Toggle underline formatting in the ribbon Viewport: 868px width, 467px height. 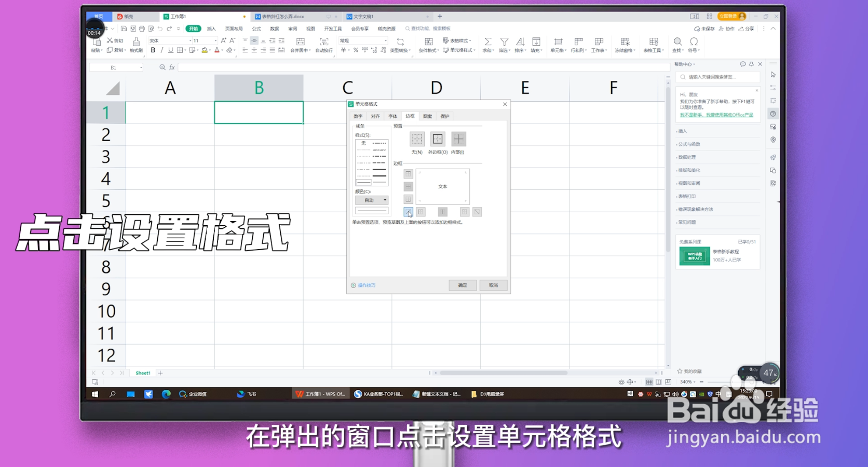coord(170,50)
